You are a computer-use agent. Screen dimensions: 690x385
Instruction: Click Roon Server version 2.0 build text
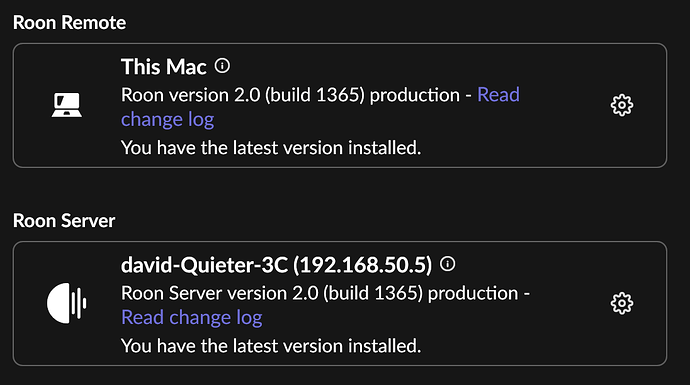click(272, 293)
